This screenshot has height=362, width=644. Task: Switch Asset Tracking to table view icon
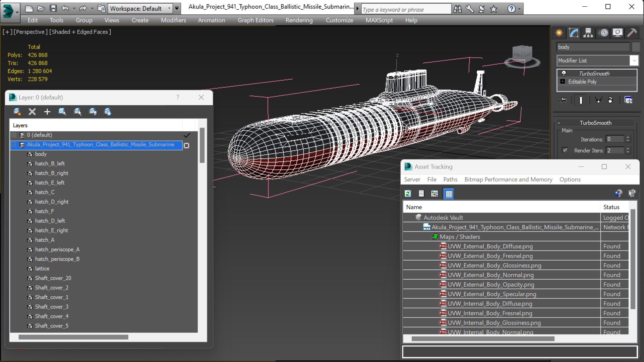point(449,194)
